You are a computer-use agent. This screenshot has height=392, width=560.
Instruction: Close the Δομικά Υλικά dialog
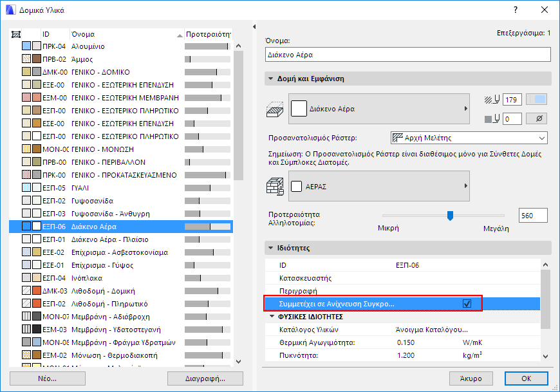(545, 10)
